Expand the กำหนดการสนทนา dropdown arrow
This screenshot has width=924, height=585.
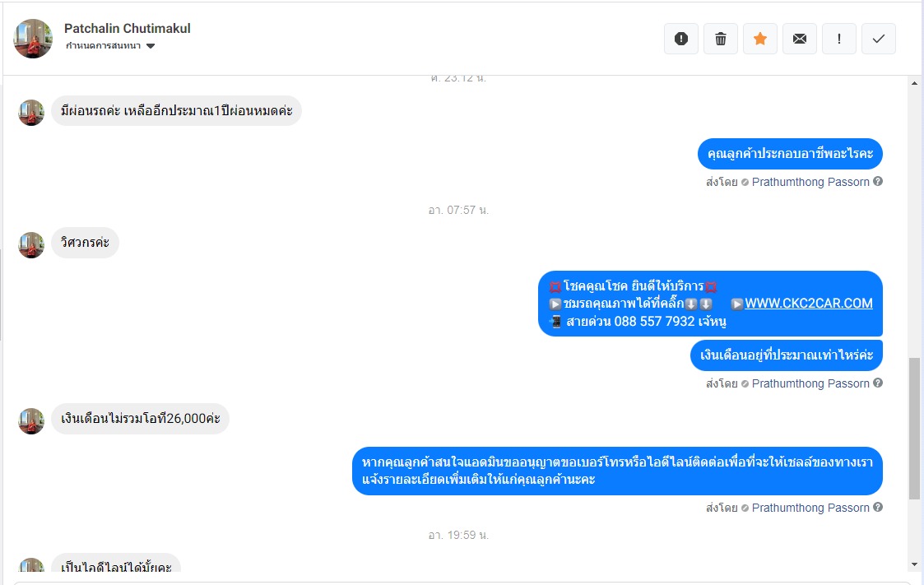point(151,46)
